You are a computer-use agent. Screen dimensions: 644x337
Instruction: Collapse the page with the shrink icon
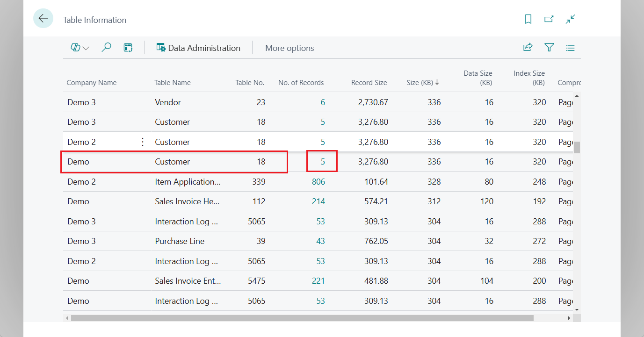[x=570, y=20]
